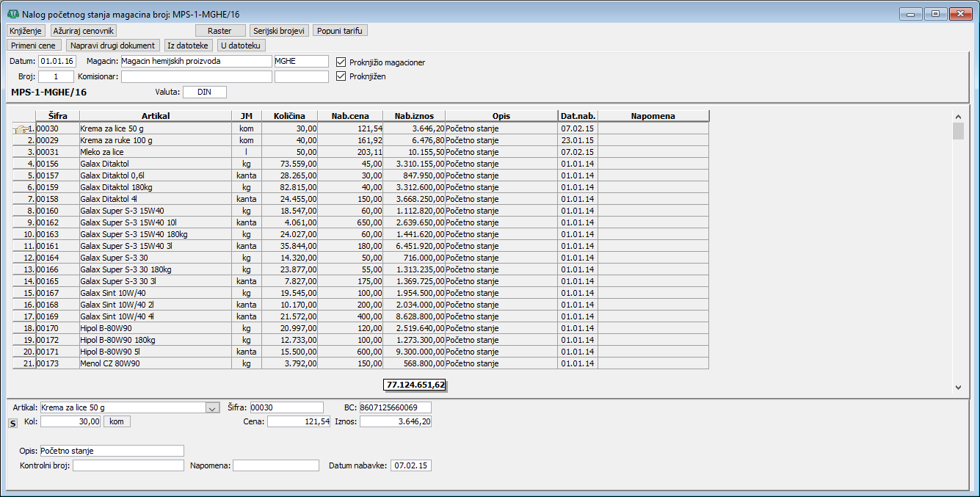
Task: Click the scroll down arrow of table
Action: point(957,387)
